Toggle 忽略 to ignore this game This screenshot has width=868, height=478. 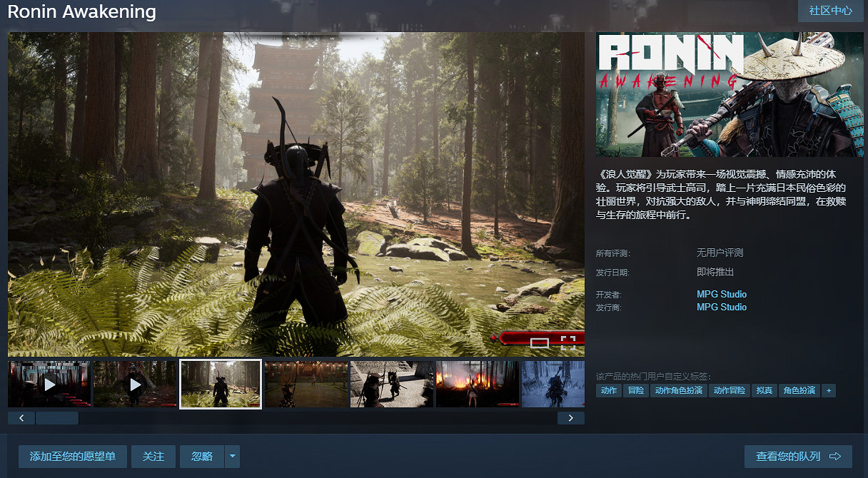[x=202, y=457]
